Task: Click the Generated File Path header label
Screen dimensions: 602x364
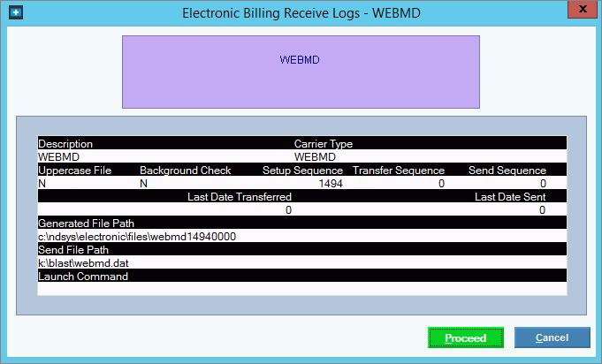Action: [x=86, y=224]
